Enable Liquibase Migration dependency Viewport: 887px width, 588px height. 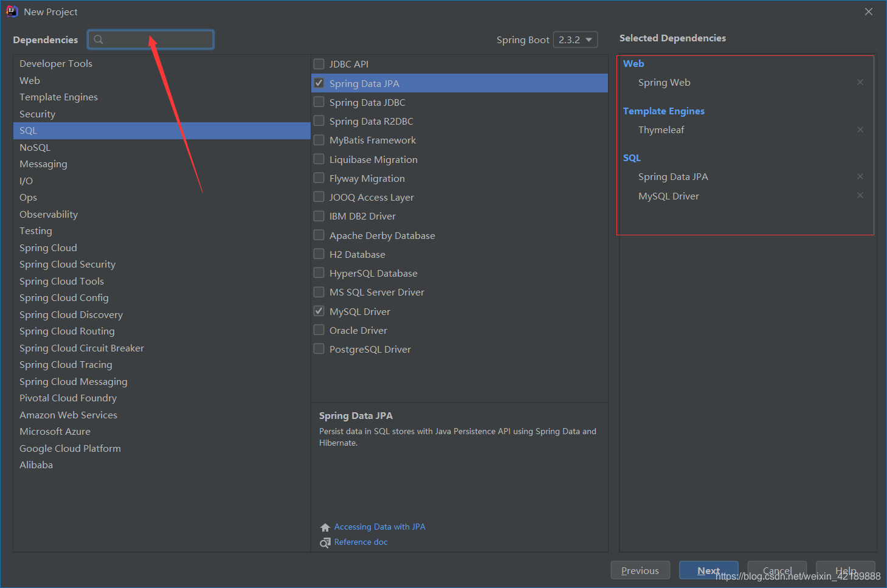(319, 159)
